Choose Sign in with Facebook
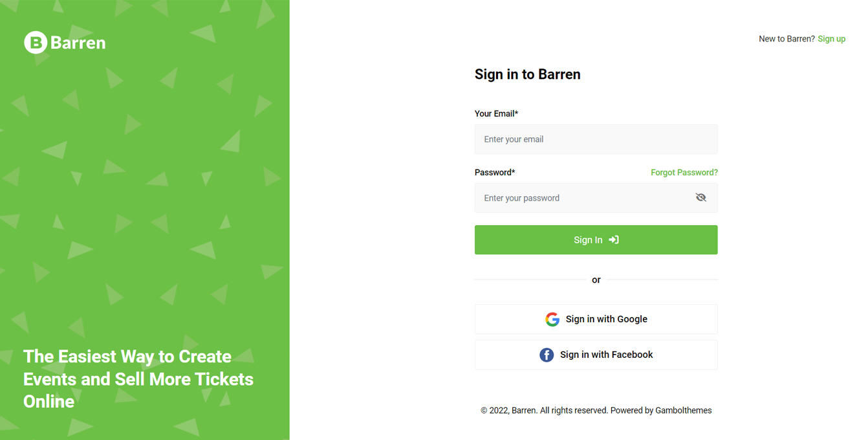 click(x=606, y=355)
